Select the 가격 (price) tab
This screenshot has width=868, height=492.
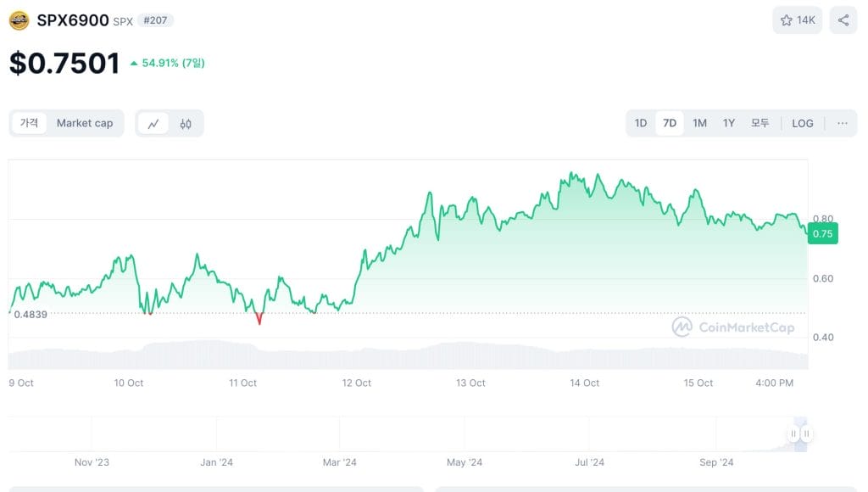(30, 123)
